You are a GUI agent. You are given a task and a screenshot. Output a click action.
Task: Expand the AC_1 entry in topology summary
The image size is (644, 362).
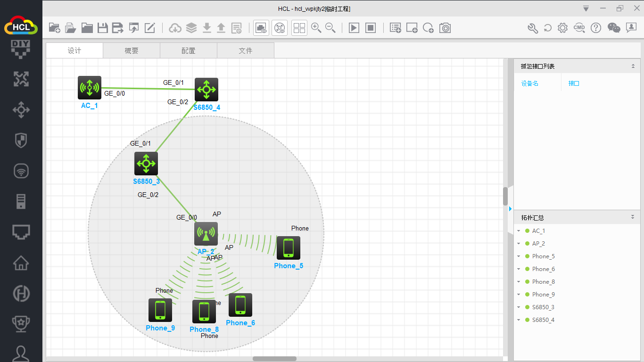click(519, 231)
